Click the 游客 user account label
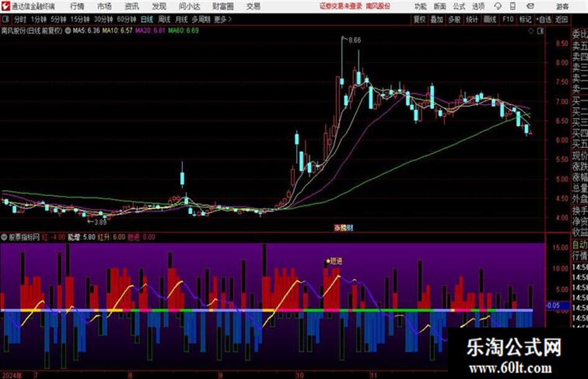 point(562,6)
